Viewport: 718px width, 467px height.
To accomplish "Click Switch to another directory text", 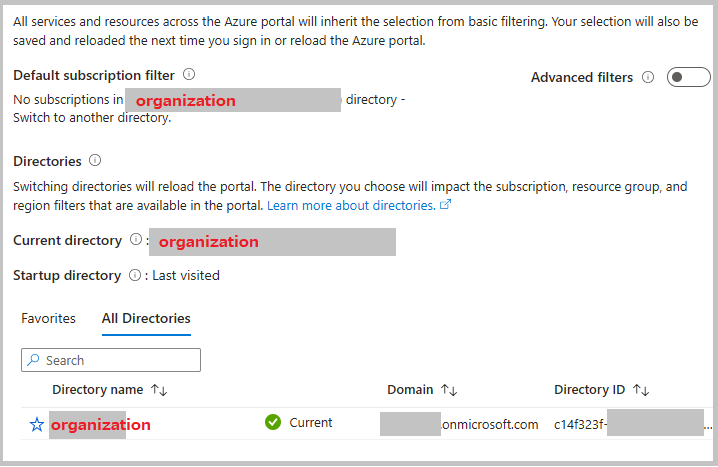I will tap(92, 118).
